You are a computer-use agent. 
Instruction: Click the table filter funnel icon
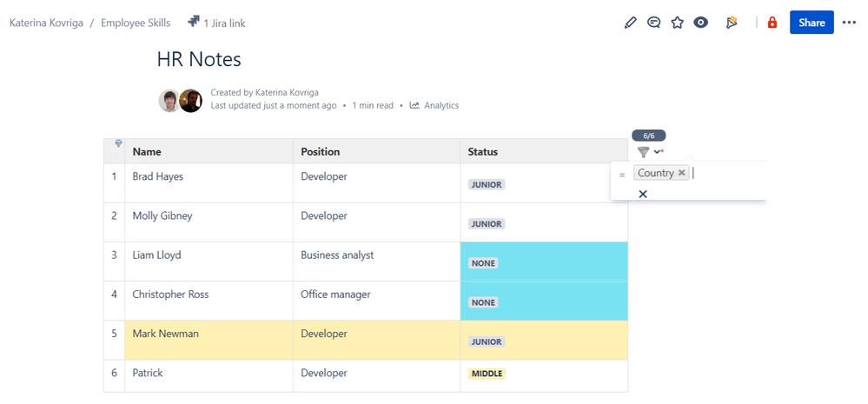[643, 152]
